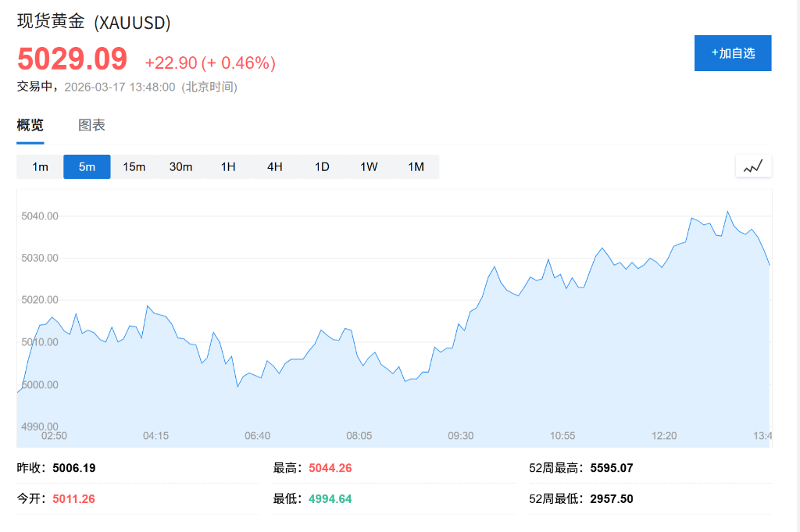Click the line-chart style icon
Image resolution: width=800 pixels, height=532 pixels.
[x=754, y=166]
